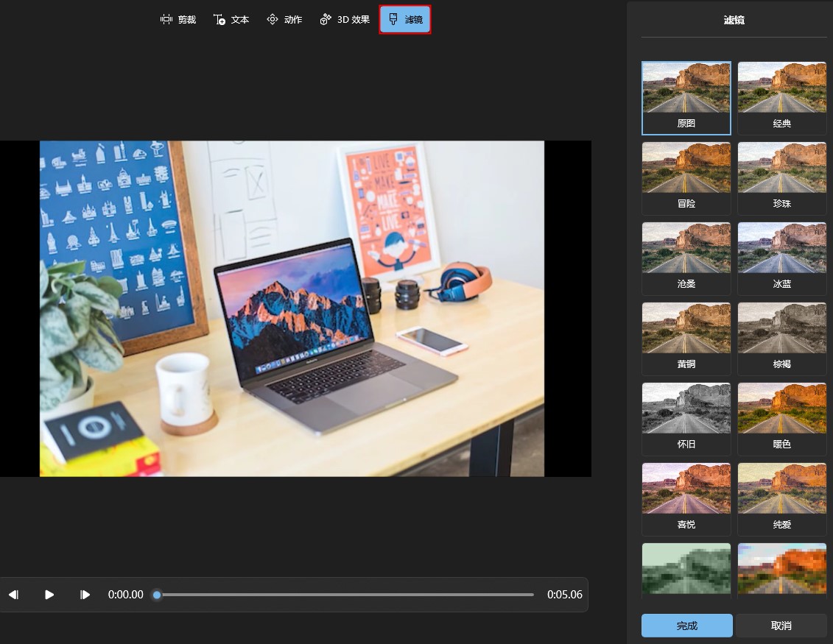Screen dimensions: 833x644
Task: Click the 完成 (Done) button
Action: point(686,626)
